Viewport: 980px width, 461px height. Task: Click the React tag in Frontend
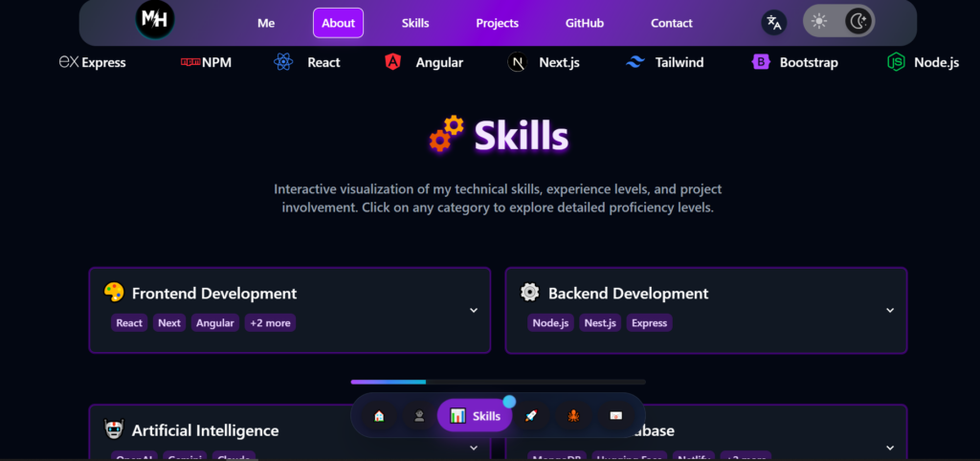click(x=129, y=323)
